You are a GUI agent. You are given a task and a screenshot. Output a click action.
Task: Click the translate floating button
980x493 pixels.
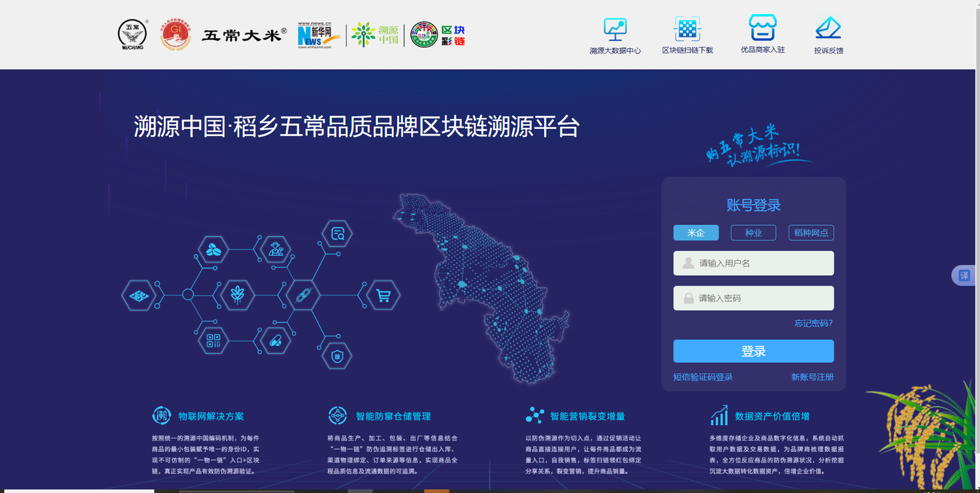click(x=964, y=276)
